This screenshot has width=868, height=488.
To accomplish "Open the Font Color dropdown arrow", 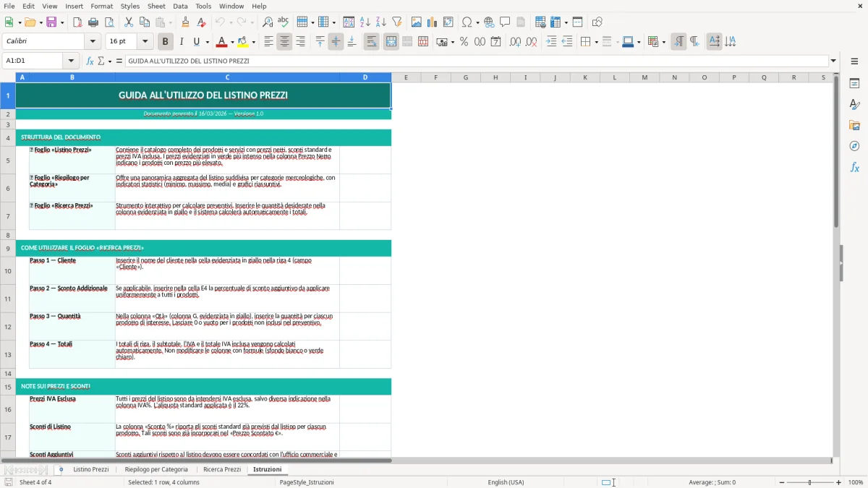I will pyautogui.click(x=231, y=42).
